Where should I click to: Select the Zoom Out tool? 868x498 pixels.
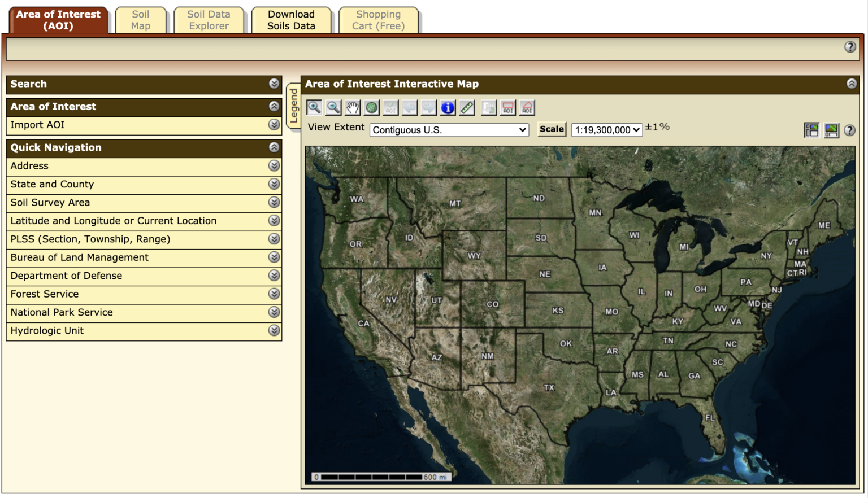[333, 107]
